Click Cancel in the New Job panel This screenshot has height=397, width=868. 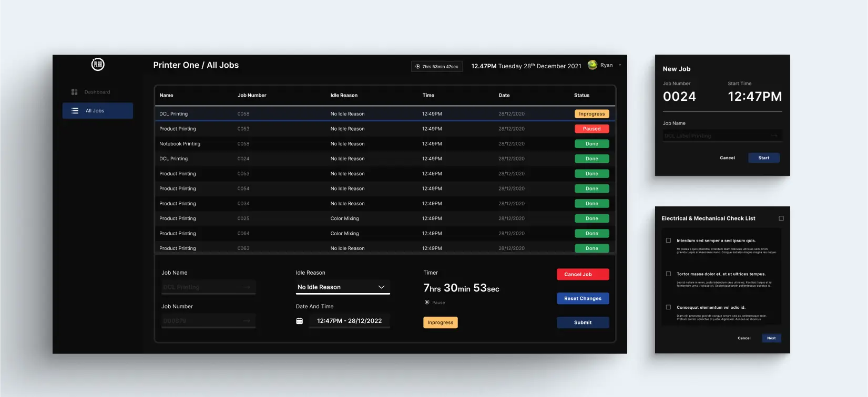coord(727,158)
